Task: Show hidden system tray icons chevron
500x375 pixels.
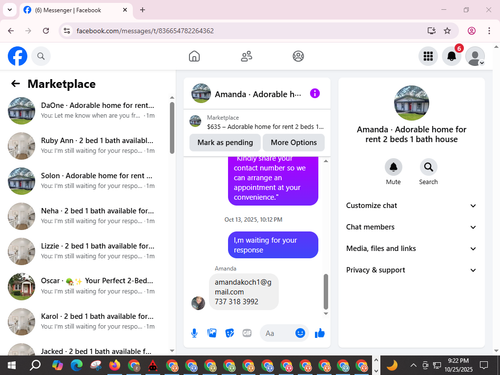Action: (413, 365)
